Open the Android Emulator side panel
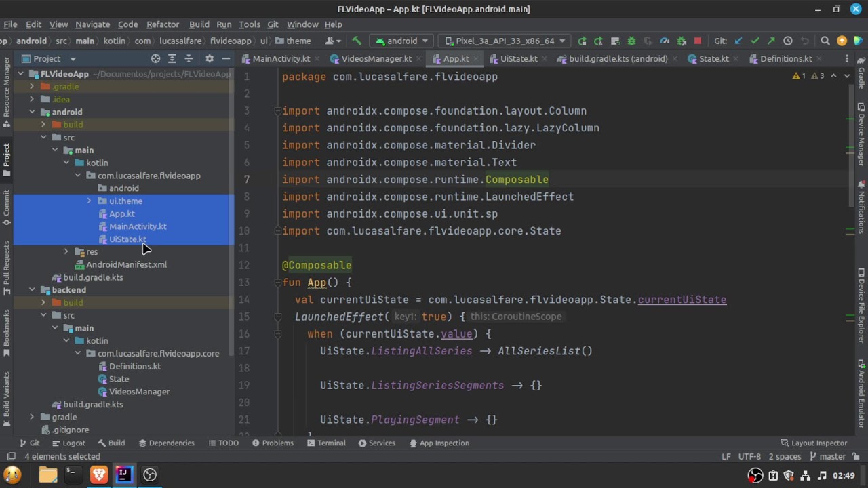This screenshot has height=488, width=868. (861, 395)
